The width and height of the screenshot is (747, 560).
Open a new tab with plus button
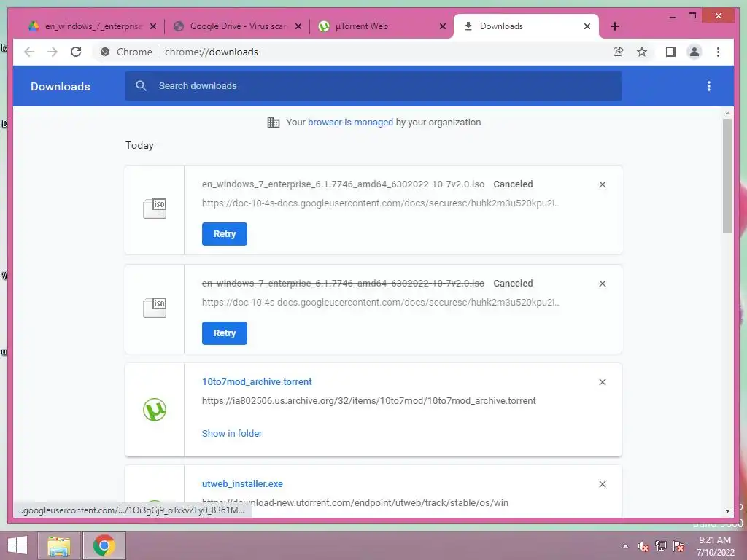click(615, 26)
